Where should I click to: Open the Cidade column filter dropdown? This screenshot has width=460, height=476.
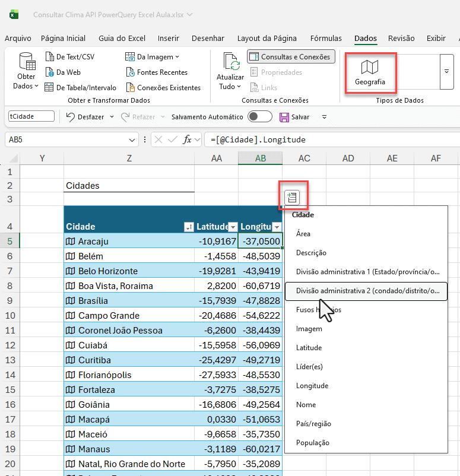[189, 227]
